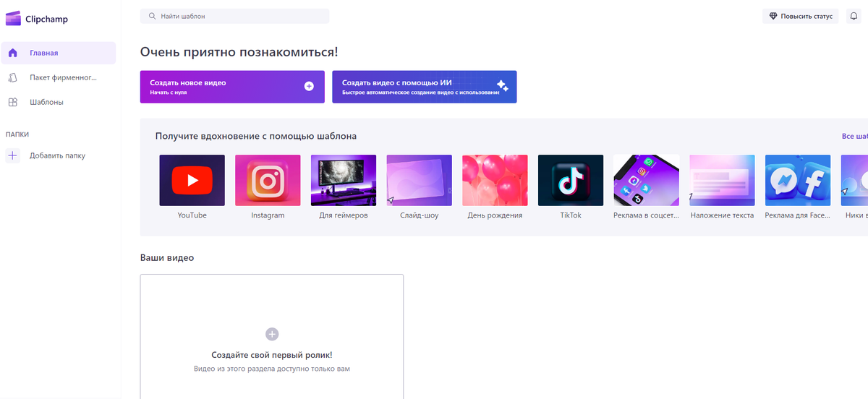
Task: Click the Слайд-шоу label text
Action: coord(420,215)
